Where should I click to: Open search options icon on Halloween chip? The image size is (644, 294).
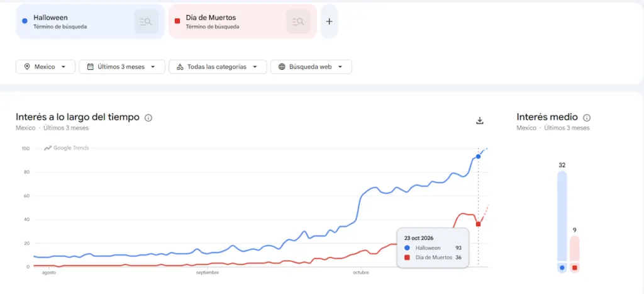[x=146, y=21]
